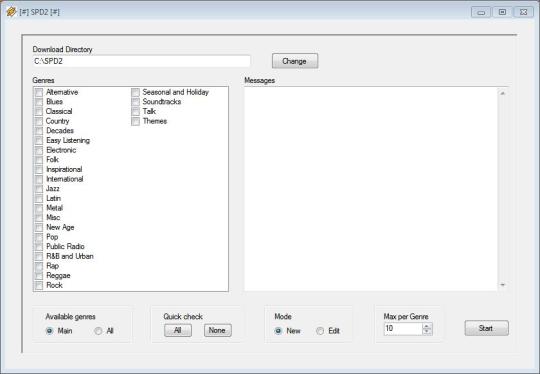Screen dimensions: 540x374
Task: Tick the Latin genre checkbox
Action: click(39, 198)
